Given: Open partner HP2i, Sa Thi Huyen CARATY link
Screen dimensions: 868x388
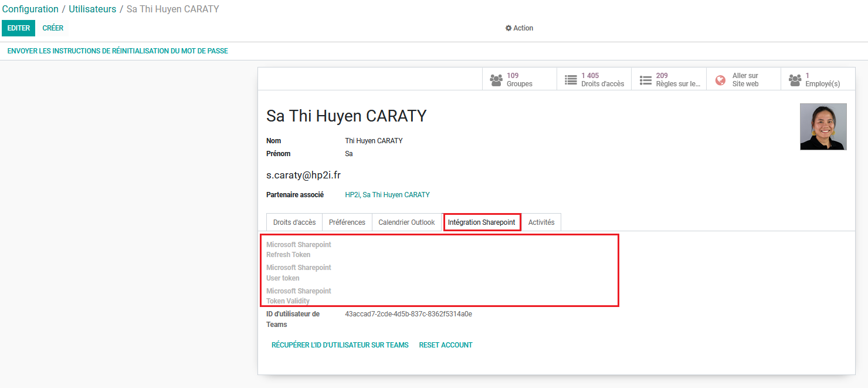Looking at the screenshot, I should click(387, 195).
